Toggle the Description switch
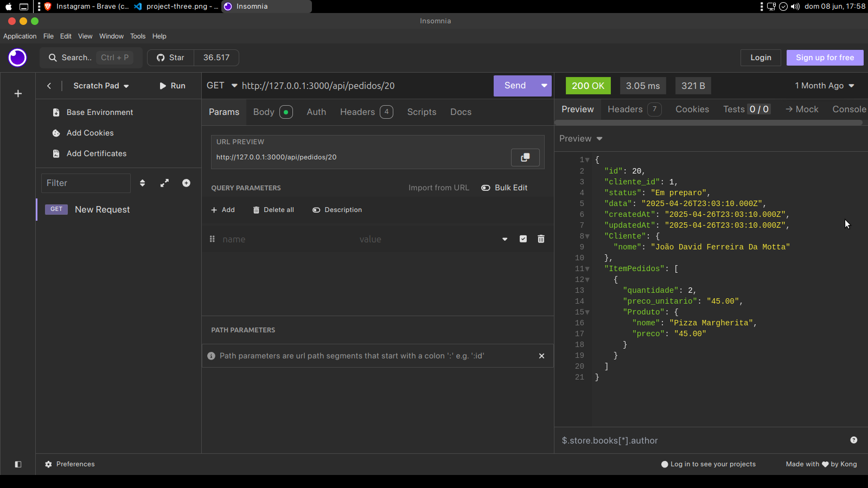 point(316,210)
